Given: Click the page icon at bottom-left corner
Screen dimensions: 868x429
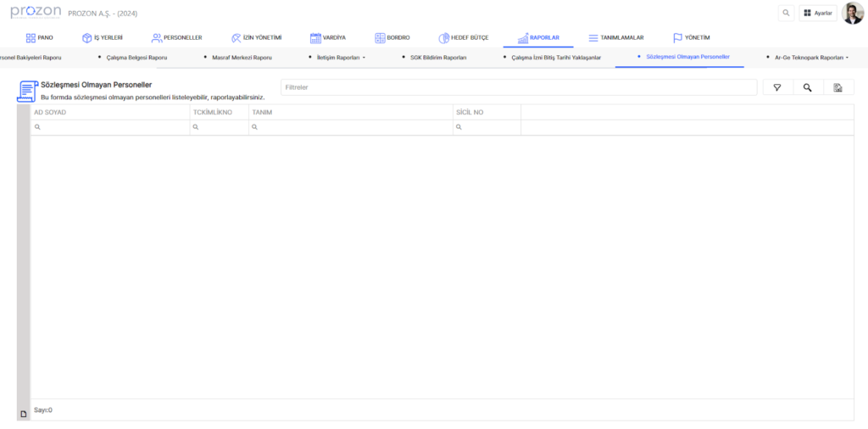Looking at the screenshot, I should point(23,414).
